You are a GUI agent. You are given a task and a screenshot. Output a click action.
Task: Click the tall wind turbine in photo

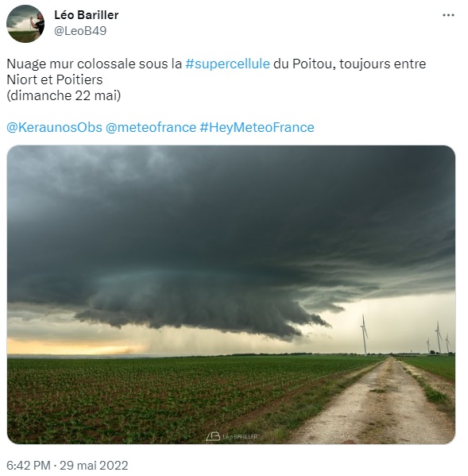point(364,335)
